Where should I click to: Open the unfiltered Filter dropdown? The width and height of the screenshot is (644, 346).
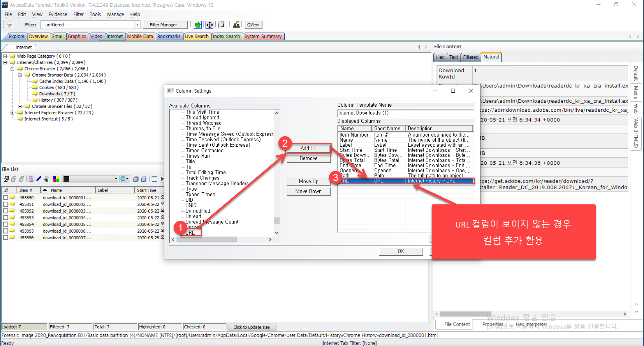[x=137, y=25]
